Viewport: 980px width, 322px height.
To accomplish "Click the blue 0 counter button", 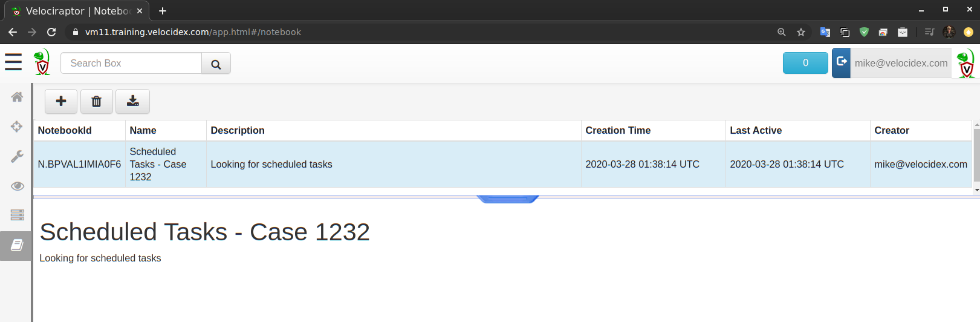I will (805, 63).
